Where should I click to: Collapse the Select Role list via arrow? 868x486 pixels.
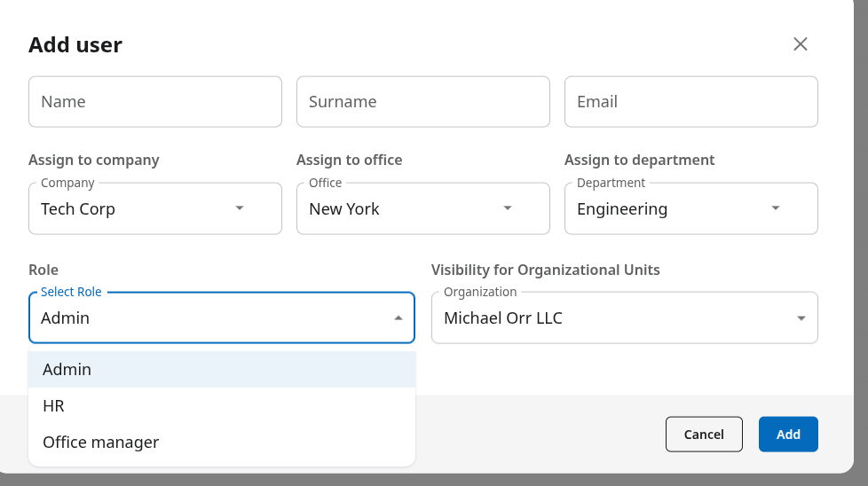[398, 317]
